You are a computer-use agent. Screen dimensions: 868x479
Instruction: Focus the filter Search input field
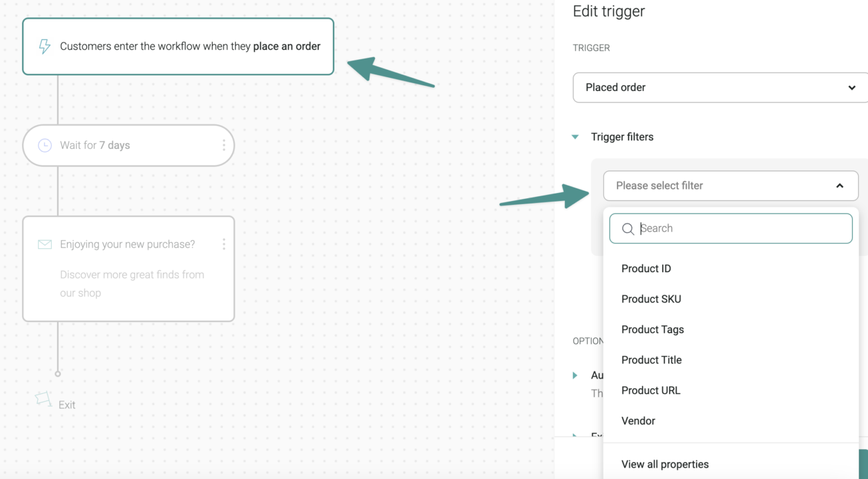[x=731, y=228]
